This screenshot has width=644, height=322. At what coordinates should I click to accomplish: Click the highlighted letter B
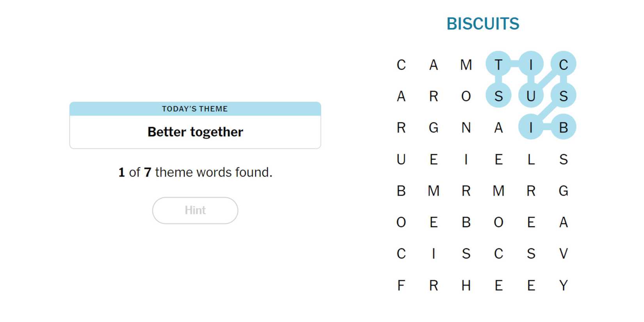click(563, 128)
